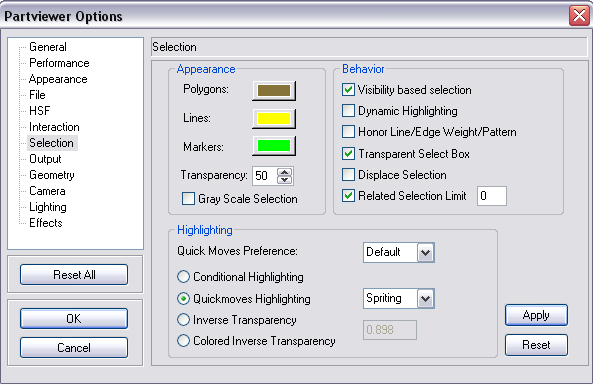This screenshot has height=385, width=593.
Task: Decrease Transparency with the down arrow
Action: pos(284,180)
